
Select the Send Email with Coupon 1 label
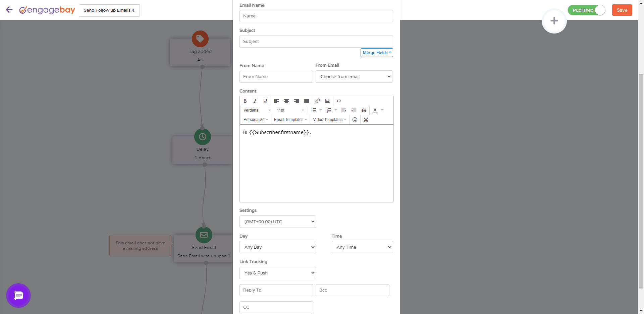coord(204,256)
